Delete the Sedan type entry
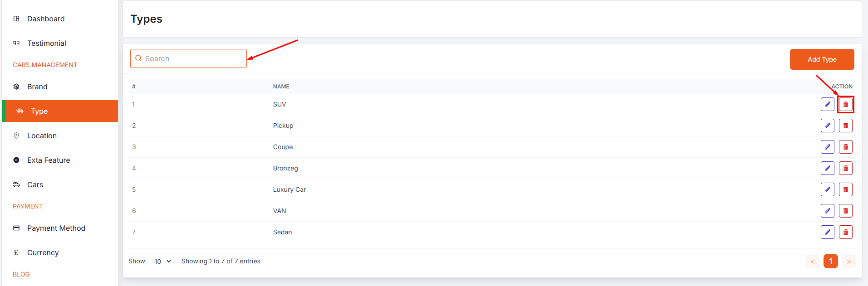 845,232
